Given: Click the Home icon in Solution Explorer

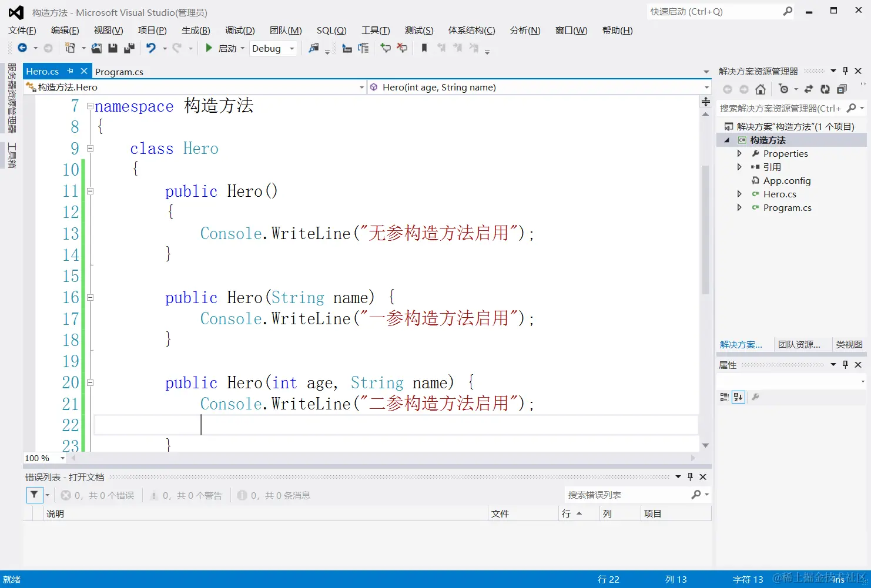Looking at the screenshot, I should 761,89.
